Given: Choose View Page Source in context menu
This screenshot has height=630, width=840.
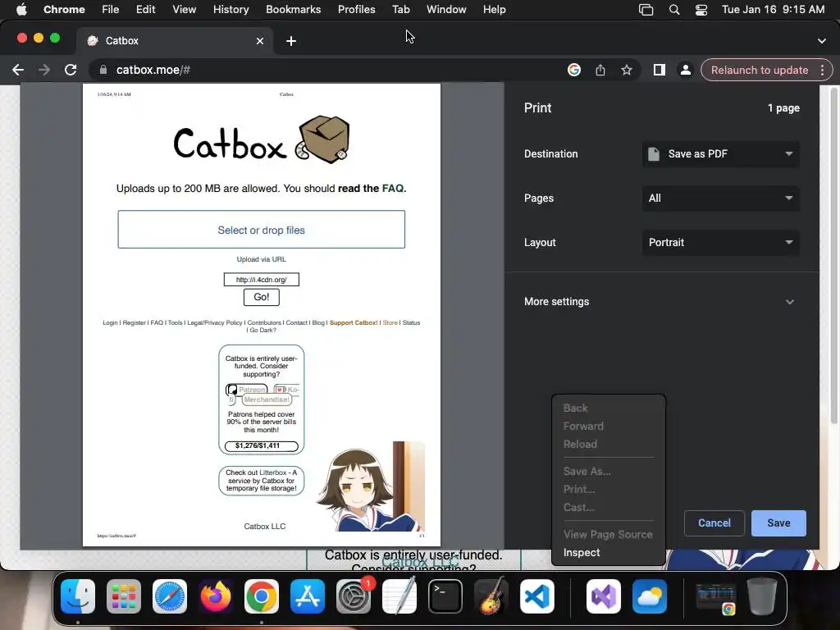Looking at the screenshot, I should (x=609, y=534).
